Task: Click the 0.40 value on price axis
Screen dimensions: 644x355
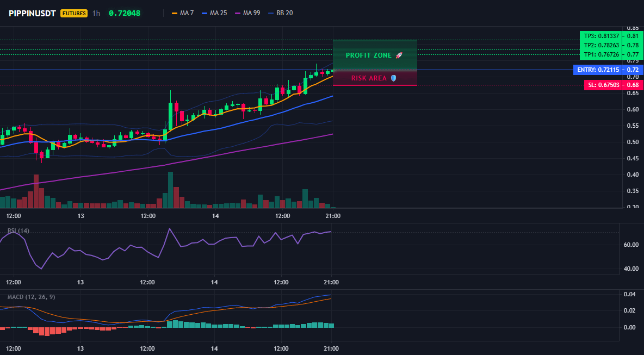Action: [633, 175]
